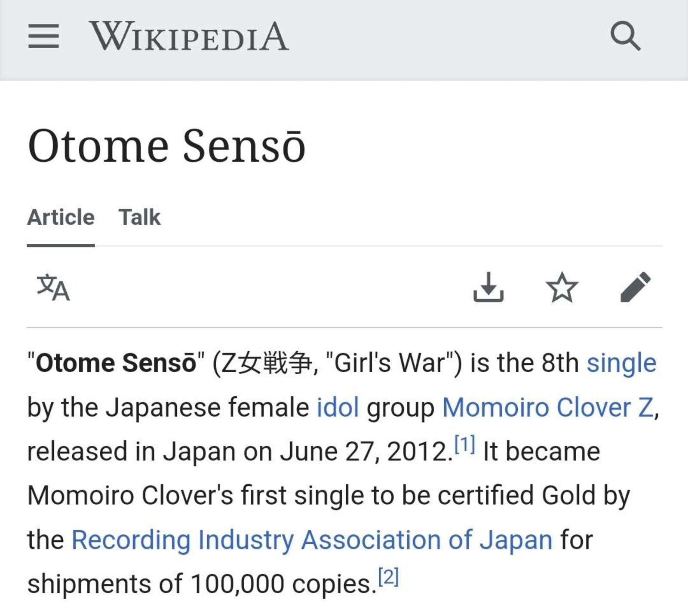Open the 'single' link
Viewport: 688px width, 616px height.
tap(621, 363)
